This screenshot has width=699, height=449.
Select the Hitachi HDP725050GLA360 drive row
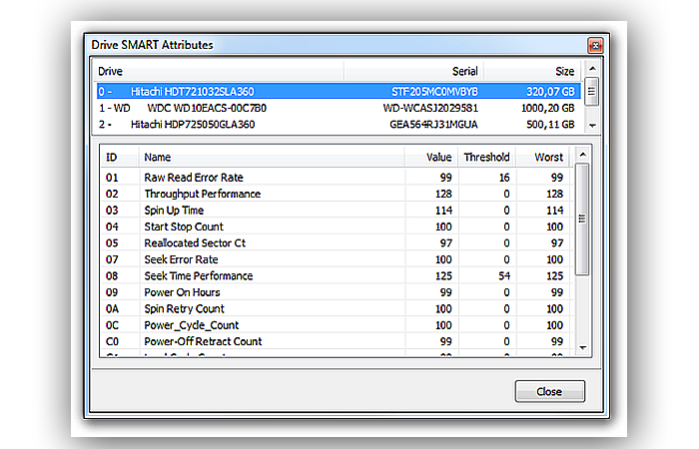coord(339,124)
